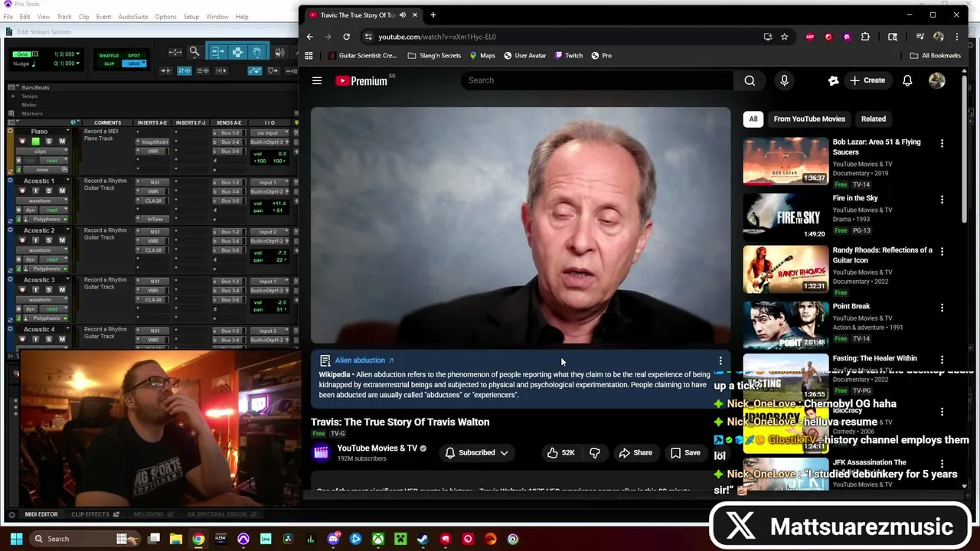The image size is (980, 551).
Task: Open Pro Tools Setup menu
Action: point(191,17)
